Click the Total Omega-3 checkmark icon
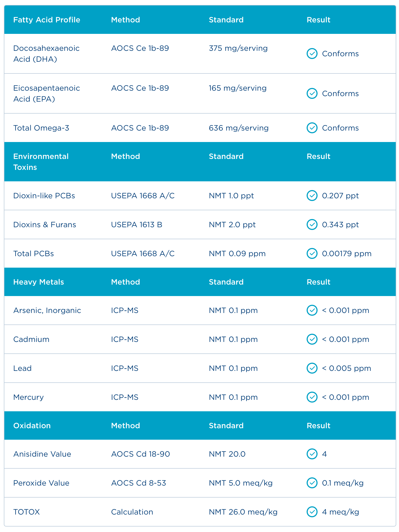Screen dimensions: 399x532 [312, 128]
